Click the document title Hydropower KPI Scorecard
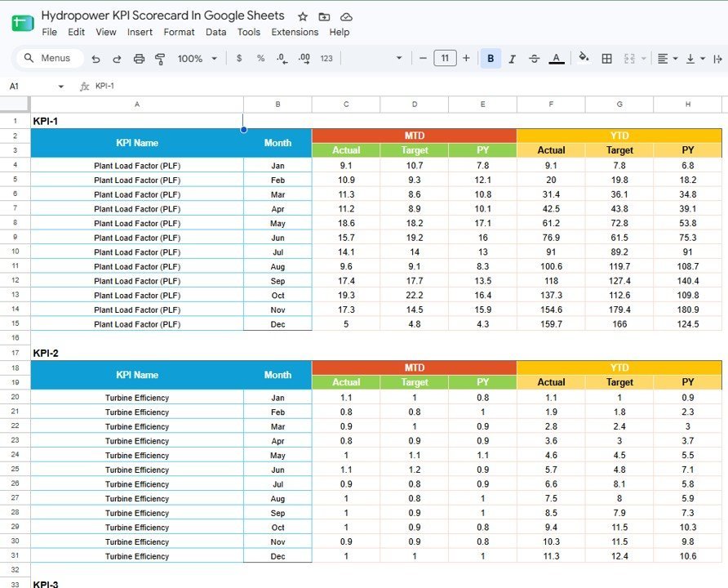The image size is (728, 588). pyautogui.click(x=162, y=16)
